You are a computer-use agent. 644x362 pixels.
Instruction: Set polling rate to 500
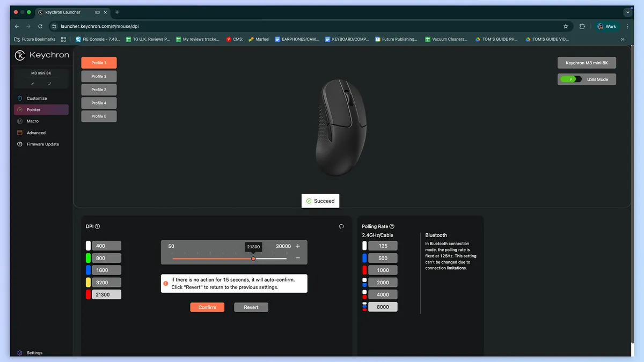coord(383,258)
